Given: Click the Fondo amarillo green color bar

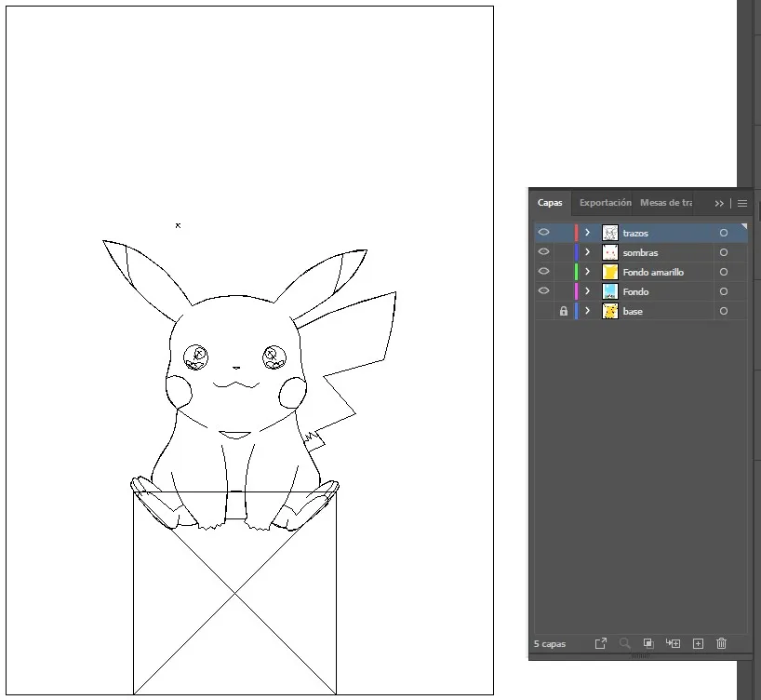Looking at the screenshot, I should (x=576, y=272).
